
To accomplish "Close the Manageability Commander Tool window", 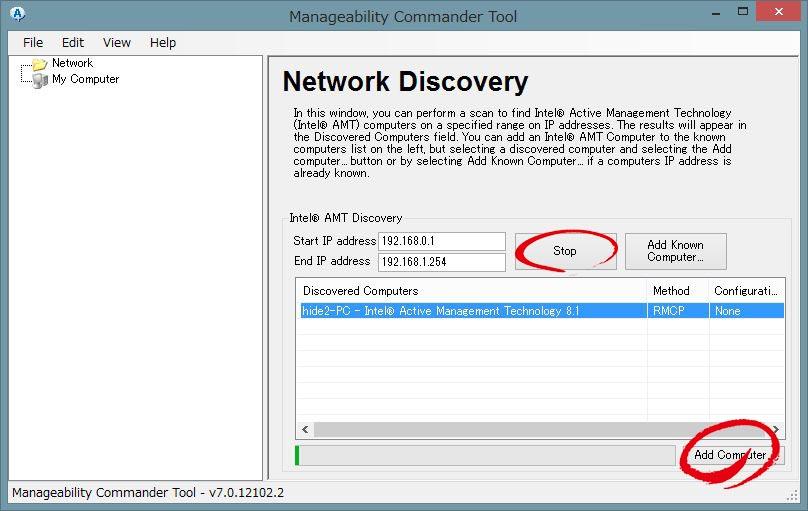I will (x=778, y=11).
